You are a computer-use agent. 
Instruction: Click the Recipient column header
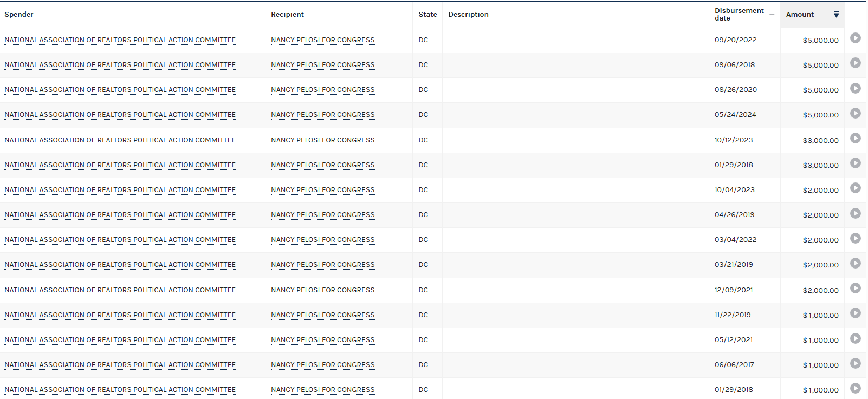287,15
